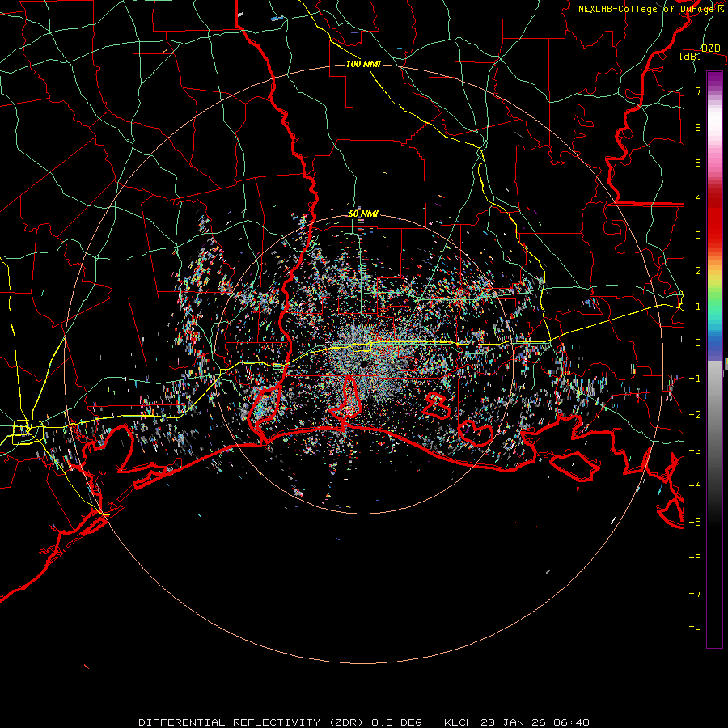Click the 5 value on the scale
Image resolution: width=728 pixels, height=728 pixels.
698,163
